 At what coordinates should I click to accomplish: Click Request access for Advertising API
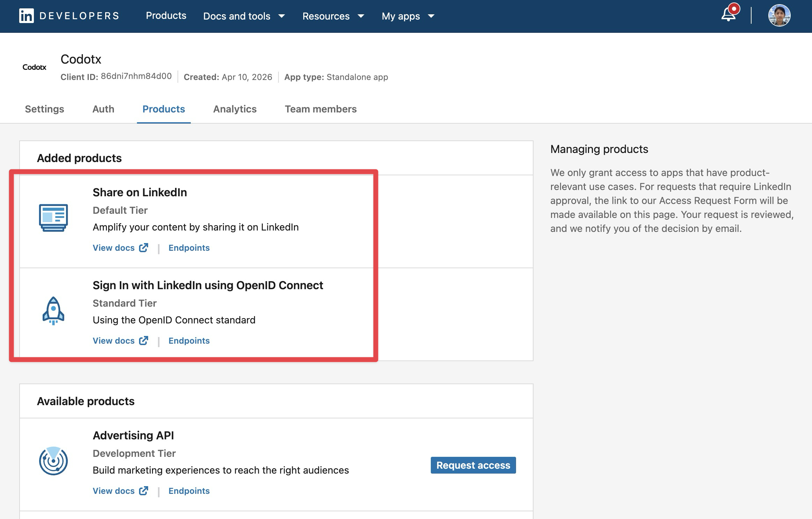473,465
